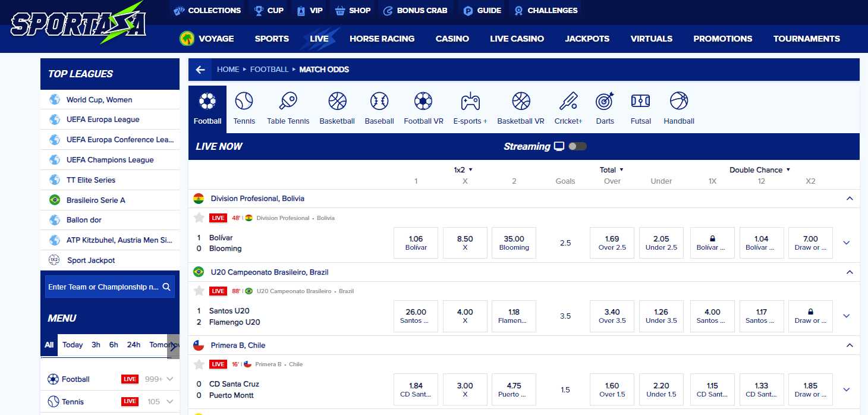Favorite the Santos U20 match
This screenshot has height=415, width=868.
click(x=199, y=291)
